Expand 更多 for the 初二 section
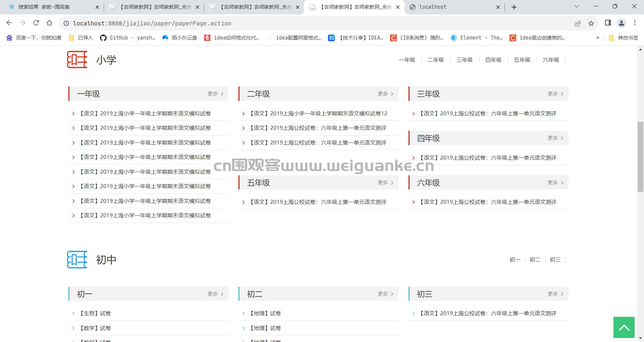This screenshot has height=342, width=644. pos(385,294)
